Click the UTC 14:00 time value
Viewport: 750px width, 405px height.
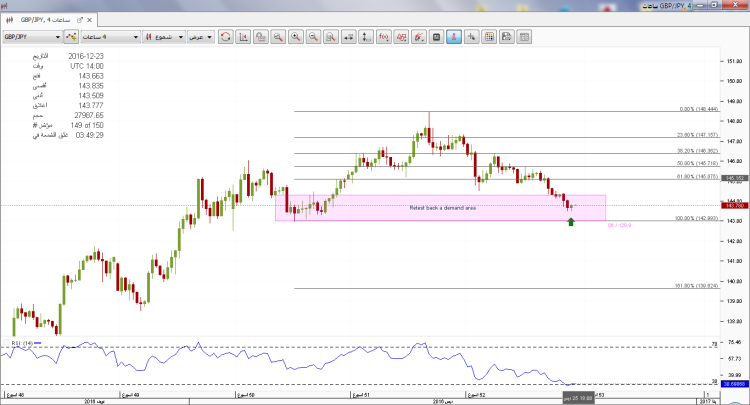pyautogui.click(x=87, y=66)
